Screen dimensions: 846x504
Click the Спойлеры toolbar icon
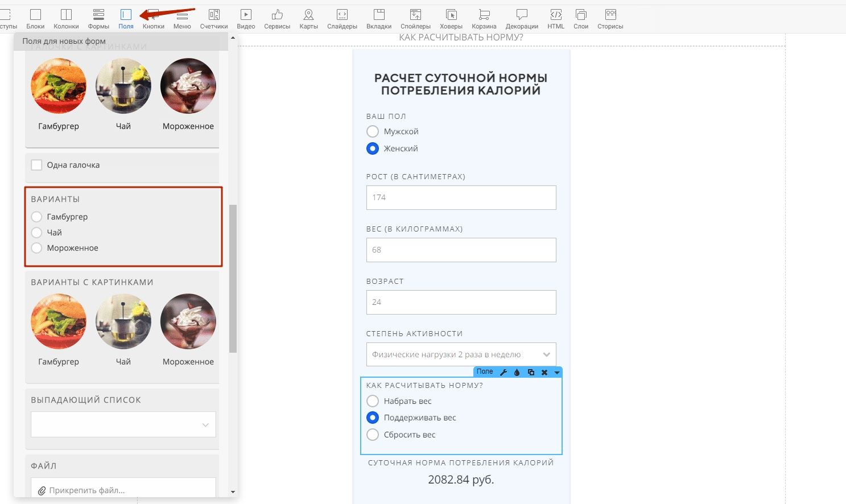point(415,19)
